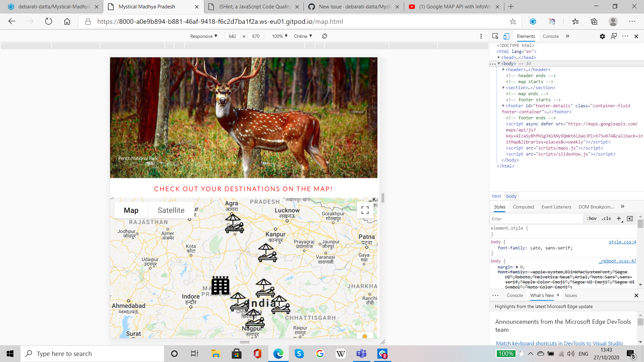Expand the footer element in Elements tree

503,106
